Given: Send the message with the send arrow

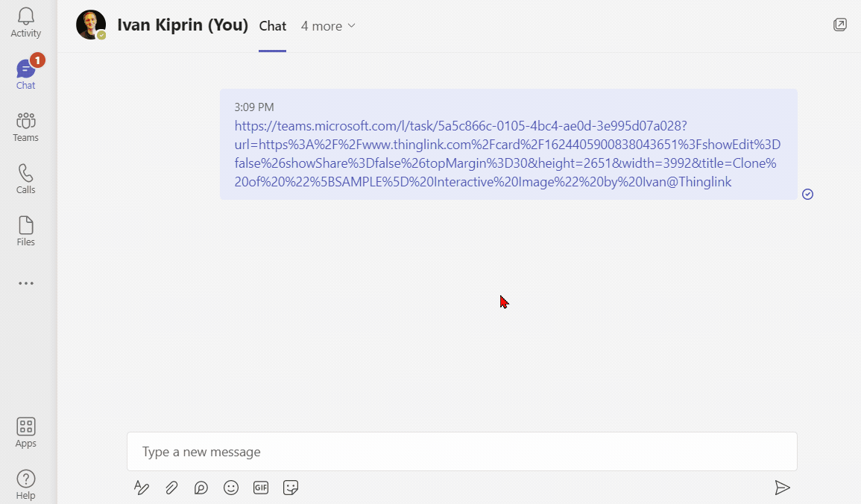Looking at the screenshot, I should click(x=783, y=487).
